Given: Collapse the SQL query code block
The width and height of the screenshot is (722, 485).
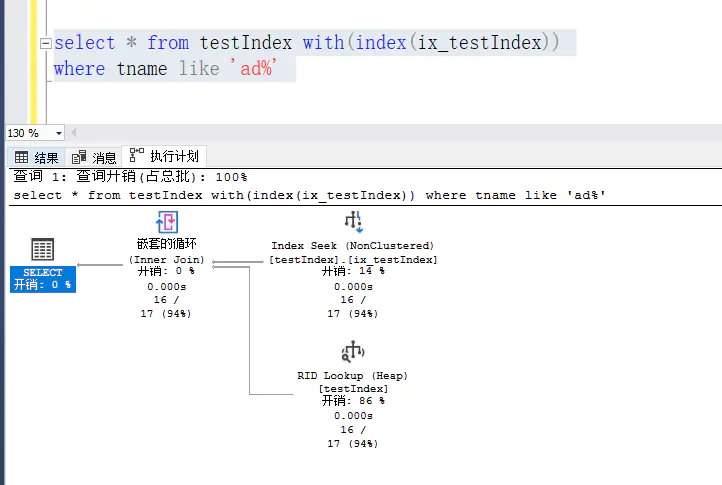Looking at the screenshot, I should coord(46,44).
